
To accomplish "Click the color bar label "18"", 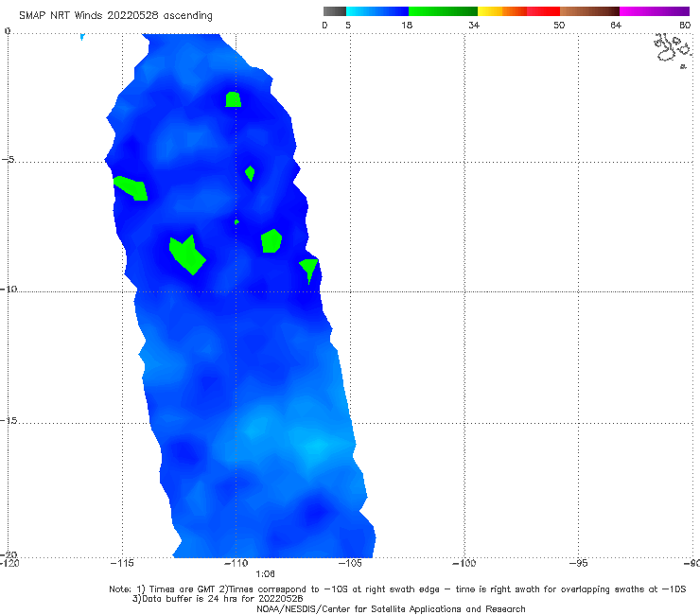I will [407, 25].
